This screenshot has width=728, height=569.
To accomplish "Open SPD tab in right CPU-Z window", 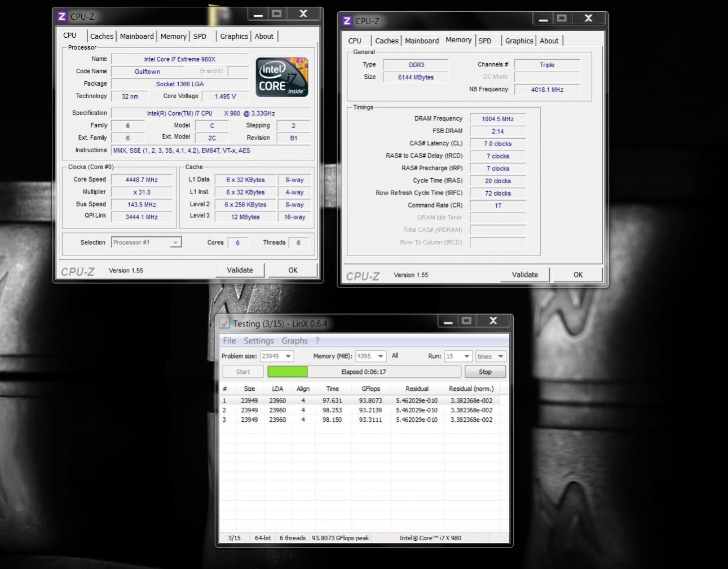I will (x=485, y=41).
